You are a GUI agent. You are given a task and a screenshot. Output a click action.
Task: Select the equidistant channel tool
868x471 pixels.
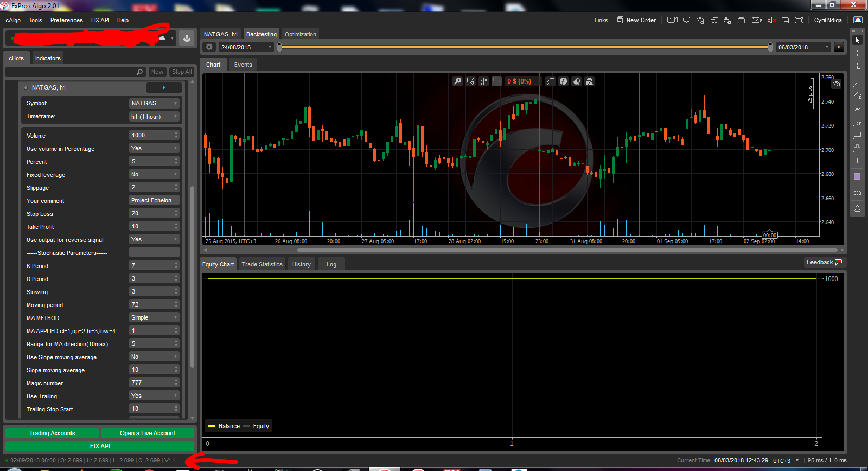857,96
